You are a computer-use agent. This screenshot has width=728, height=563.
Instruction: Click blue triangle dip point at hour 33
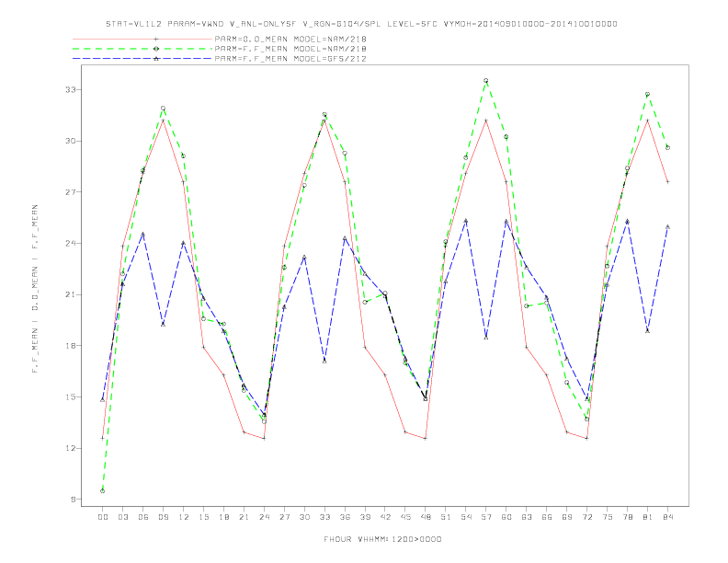(x=324, y=361)
